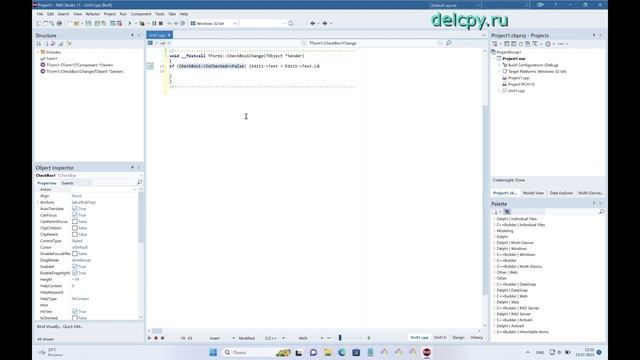This screenshot has width=640, height=360.
Task: Open File Explorer from the taskbar
Action: 327,352
